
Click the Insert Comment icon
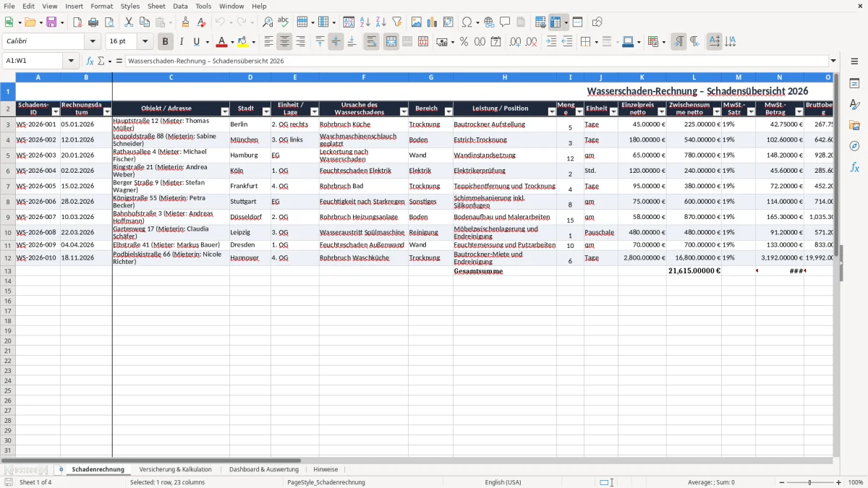505,22
